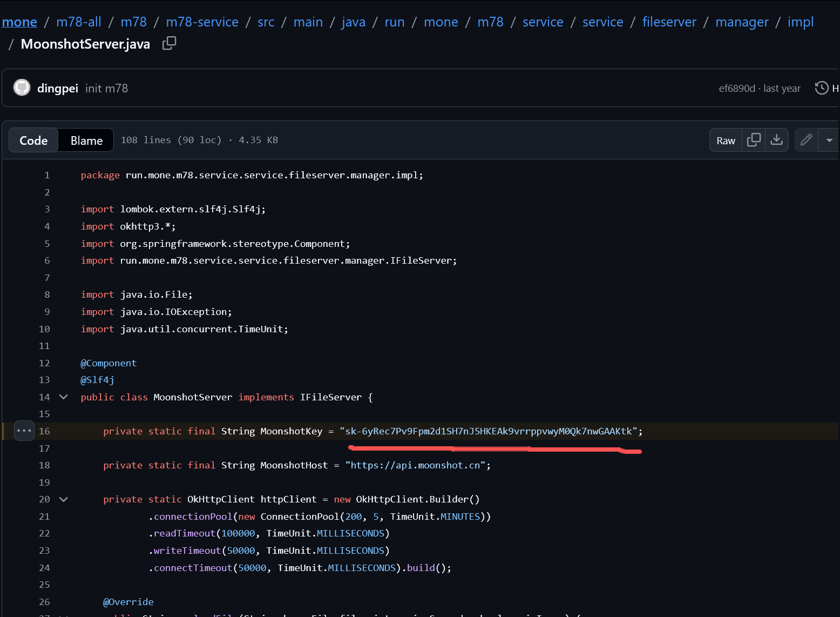Screen dimensions: 840x617
Task: Click the dingpei avatar image
Action: [22, 88]
